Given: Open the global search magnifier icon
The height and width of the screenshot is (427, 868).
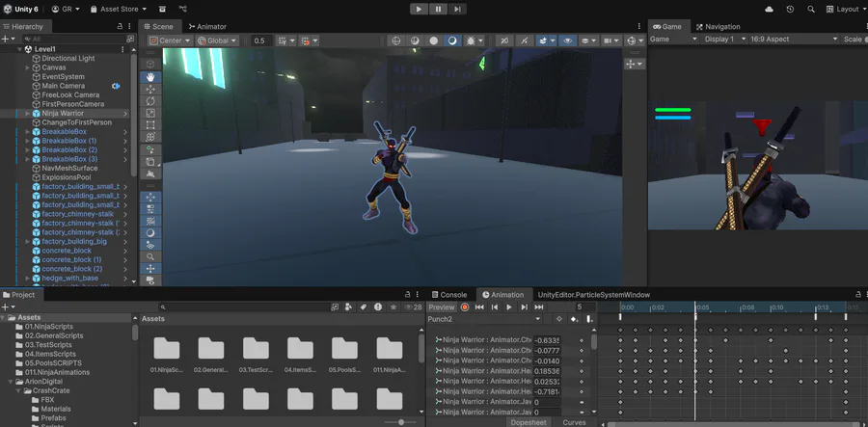Looking at the screenshot, I should coord(811,10).
